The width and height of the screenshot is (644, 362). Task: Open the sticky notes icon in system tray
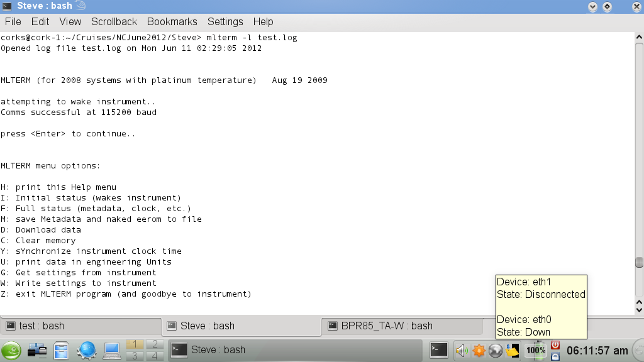[513, 350]
